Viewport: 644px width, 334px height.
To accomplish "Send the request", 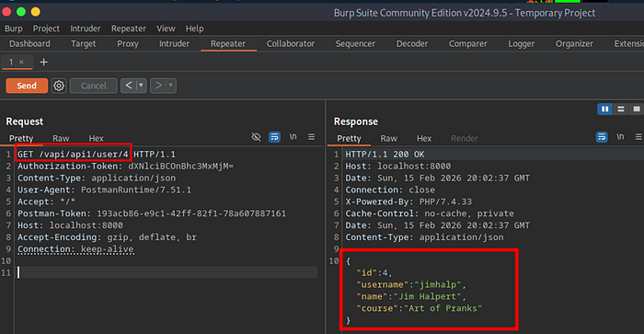I will point(27,86).
